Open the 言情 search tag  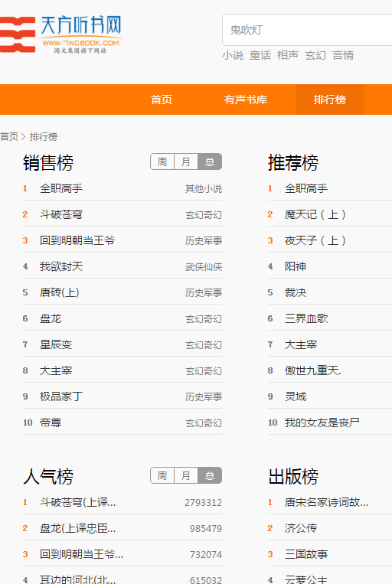click(x=343, y=56)
